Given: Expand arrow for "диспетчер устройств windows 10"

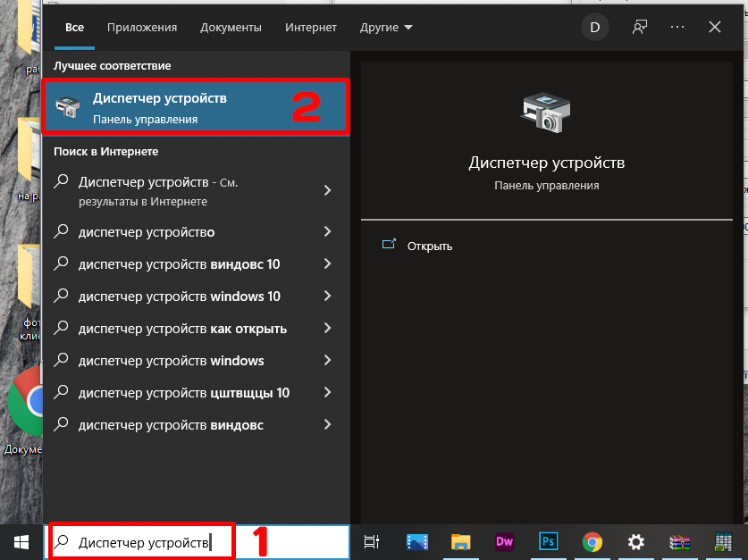Looking at the screenshot, I should pos(327,297).
